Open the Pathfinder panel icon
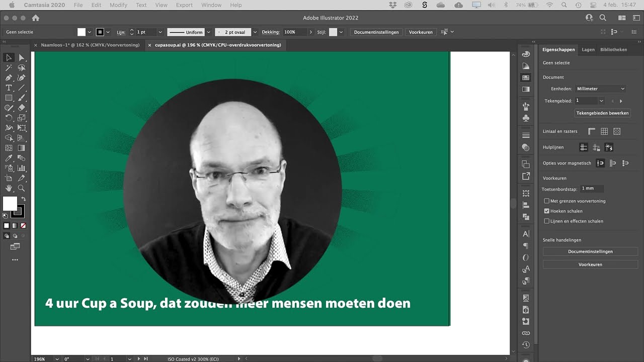Screen dimensions: 644x362 pos(526,217)
